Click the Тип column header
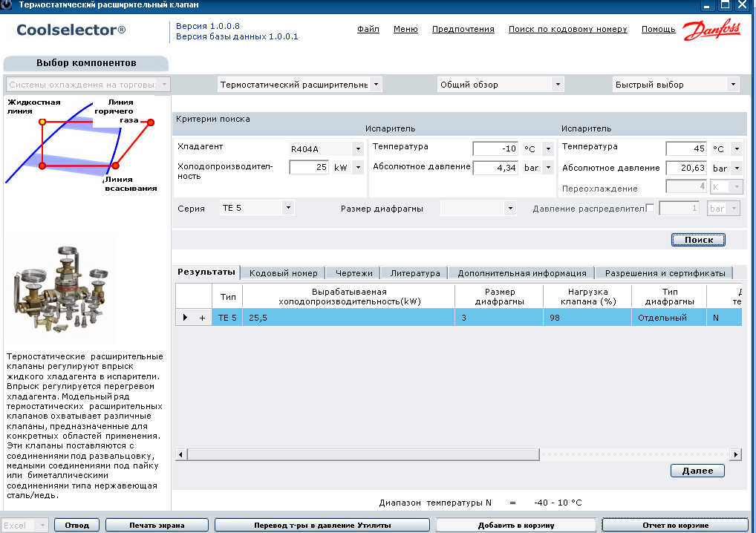Viewport: 756px width, 533px height. [227, 296]
